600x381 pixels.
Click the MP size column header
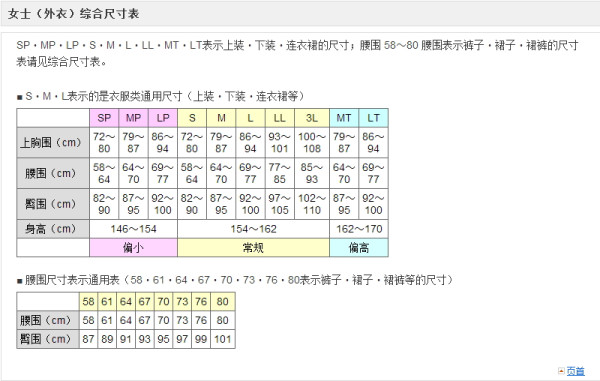click(x=133, y=118)
